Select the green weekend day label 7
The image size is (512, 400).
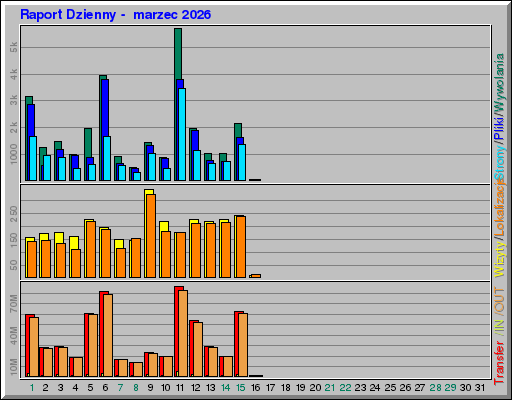coord(120,388)
